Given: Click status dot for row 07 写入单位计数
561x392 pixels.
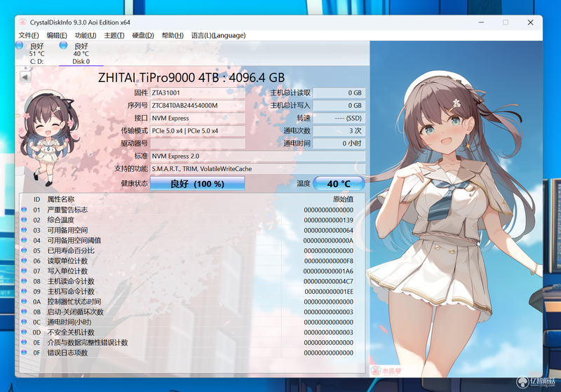Looking at the screenshot, I should click(24, 271).
